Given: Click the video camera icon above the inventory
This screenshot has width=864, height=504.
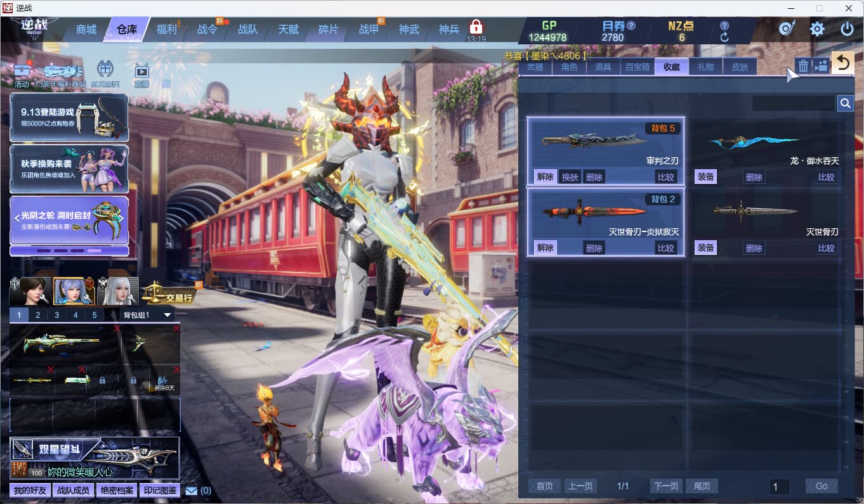Looking at the screenshot, I should (821, 65).
